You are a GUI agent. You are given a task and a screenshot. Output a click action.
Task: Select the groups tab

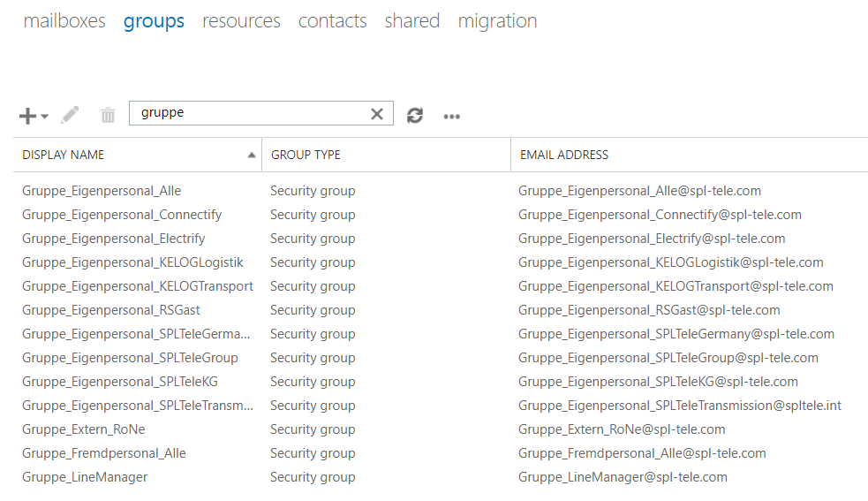point(154,21)
